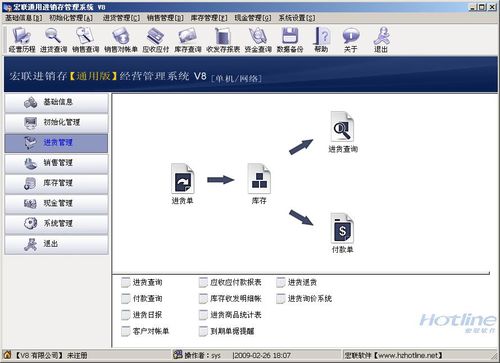Viewport: 500px width, 363px height.
Task: Click the home icon in status bar
Action: [7, 355]
